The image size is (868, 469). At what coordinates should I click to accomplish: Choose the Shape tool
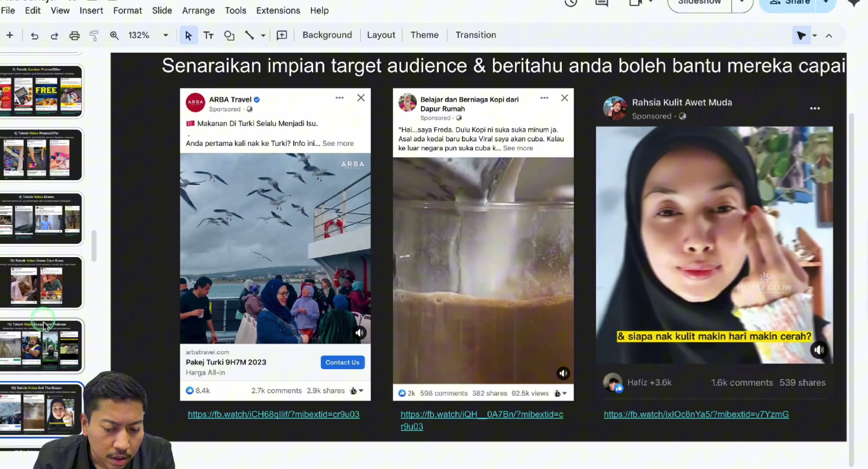click(x=229, y=36)
